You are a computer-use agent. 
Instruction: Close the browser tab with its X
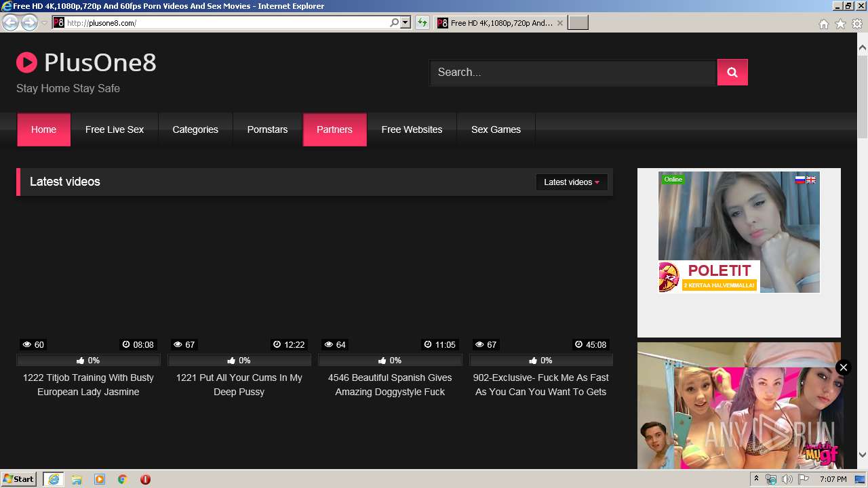560,23
